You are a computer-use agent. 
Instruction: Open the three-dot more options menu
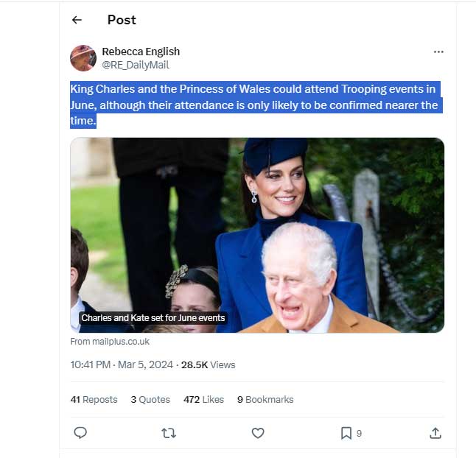(x=438, y=52)
